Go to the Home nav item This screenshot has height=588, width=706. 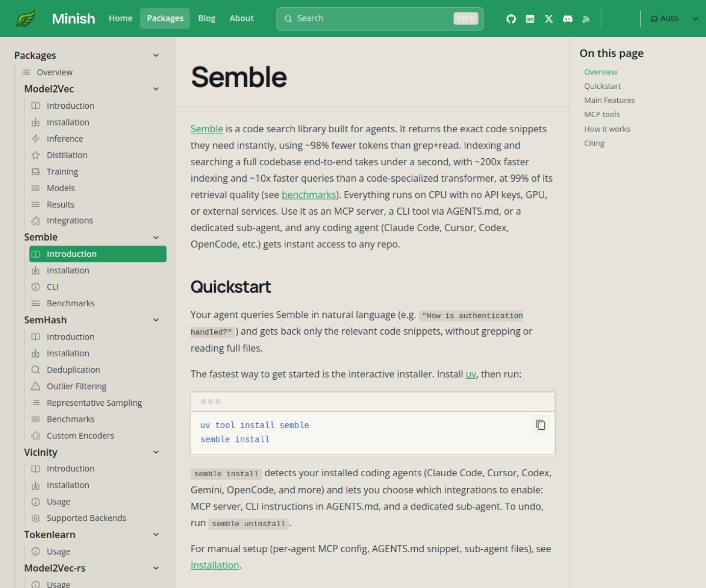(x=121, y=19)
